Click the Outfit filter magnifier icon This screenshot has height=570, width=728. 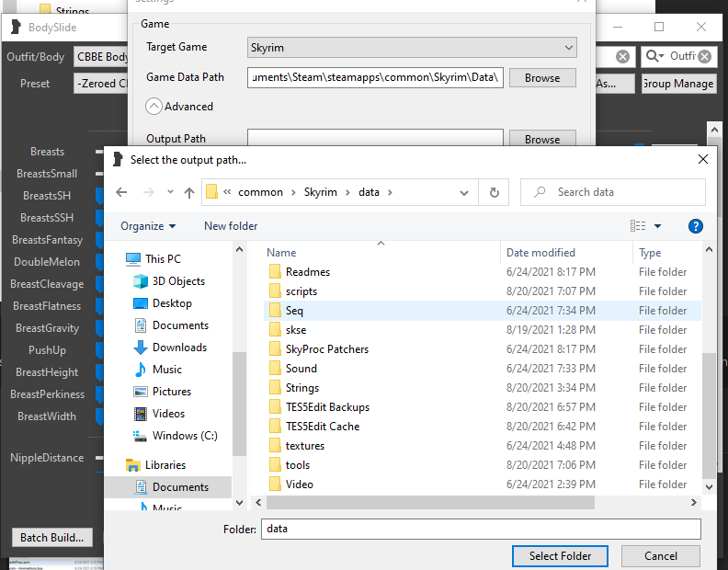[x=654, y=56]
